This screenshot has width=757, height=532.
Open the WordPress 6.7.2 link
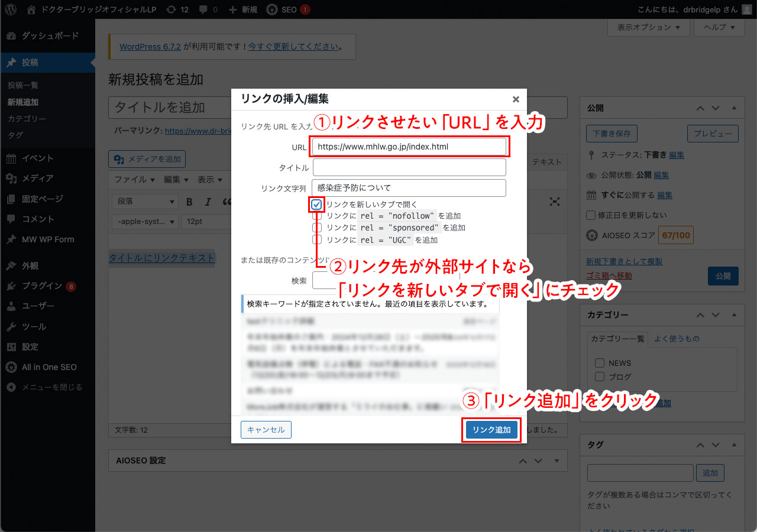[x=150, y=46]
